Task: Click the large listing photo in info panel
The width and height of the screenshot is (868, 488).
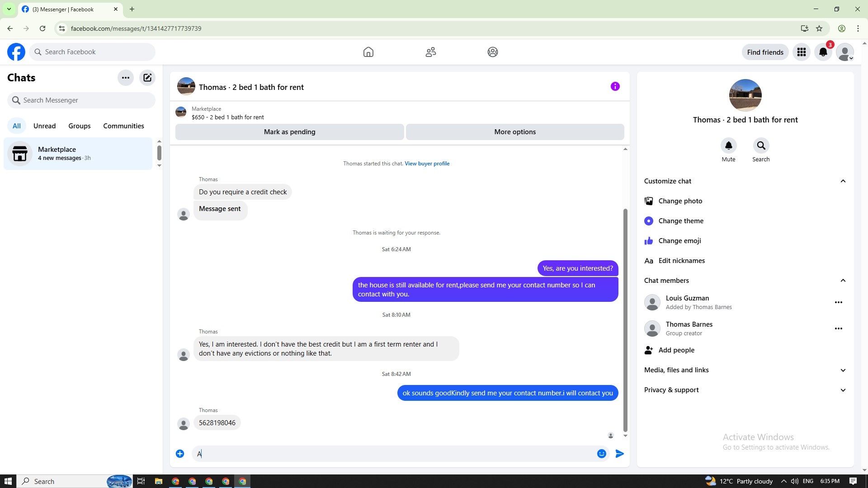Action: 745,95
